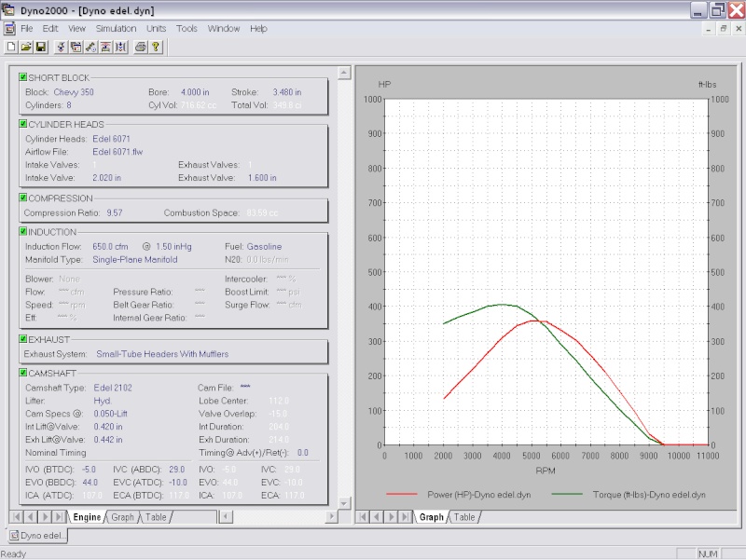Edit the Bore value 4.000 in
Screen dimensions: 746x560
point(195,92)
